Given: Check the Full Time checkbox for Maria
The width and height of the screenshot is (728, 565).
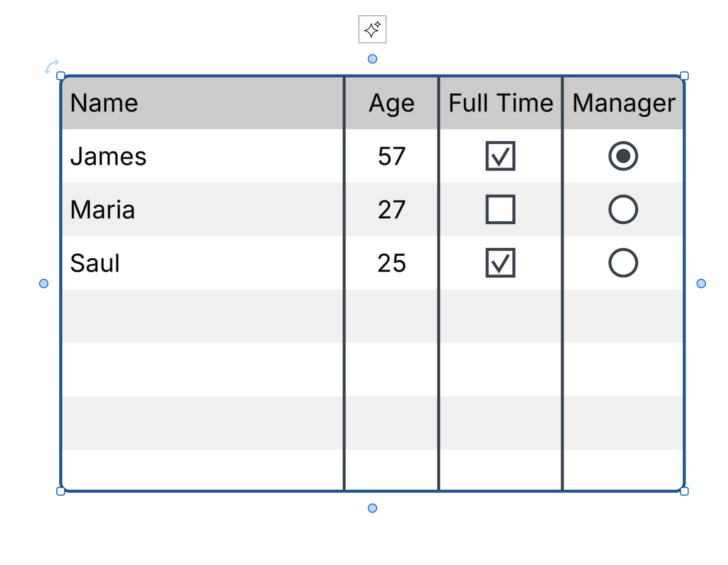Looking at the screenshot, I should [x=500, y=209].
